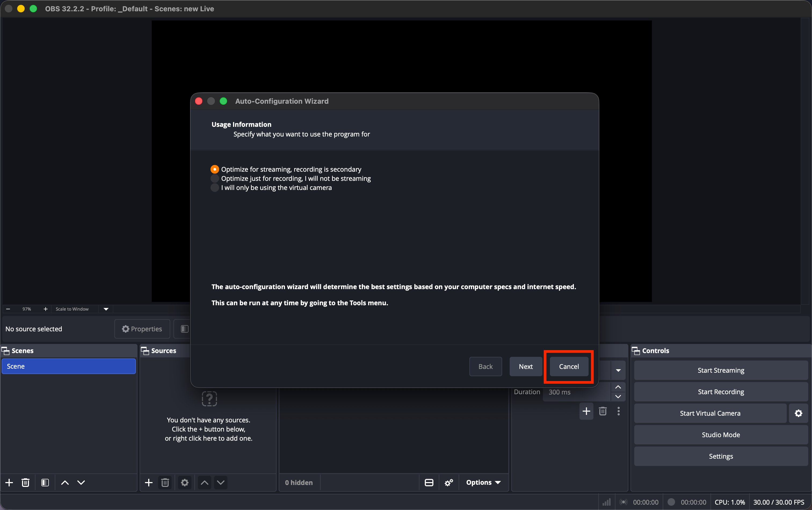Remove transition with the trash icon
The width and height of the screenshot is (812, 510).
pyautogui.click(x=603, y=411)
